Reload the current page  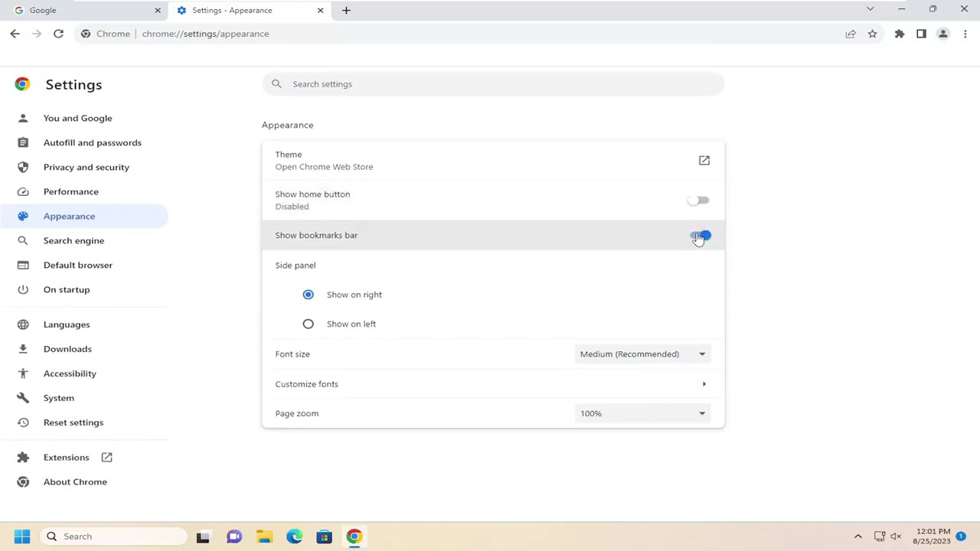click(58, 34)
